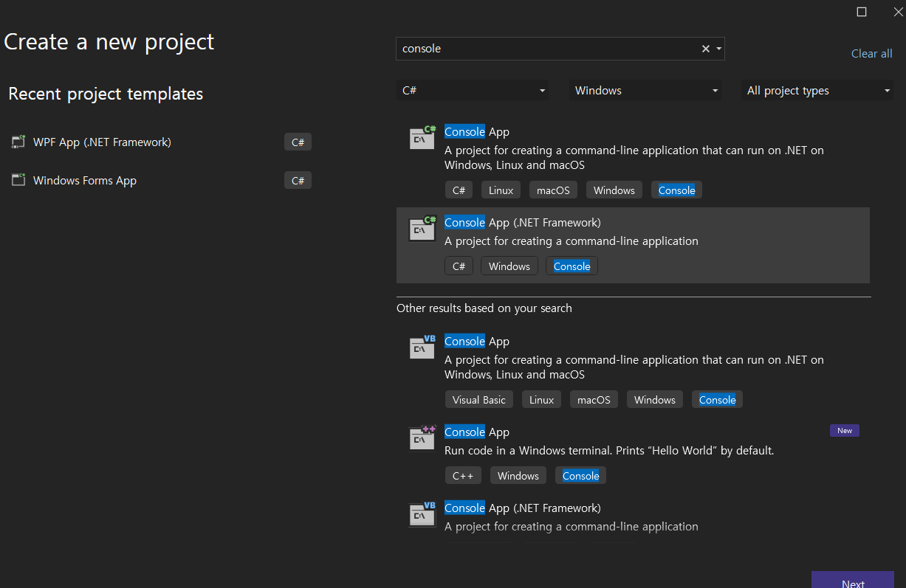The height and width of the screenshot is (588, 906).
Task: Maximize the window using the square icon
Action: coord(862,12)
